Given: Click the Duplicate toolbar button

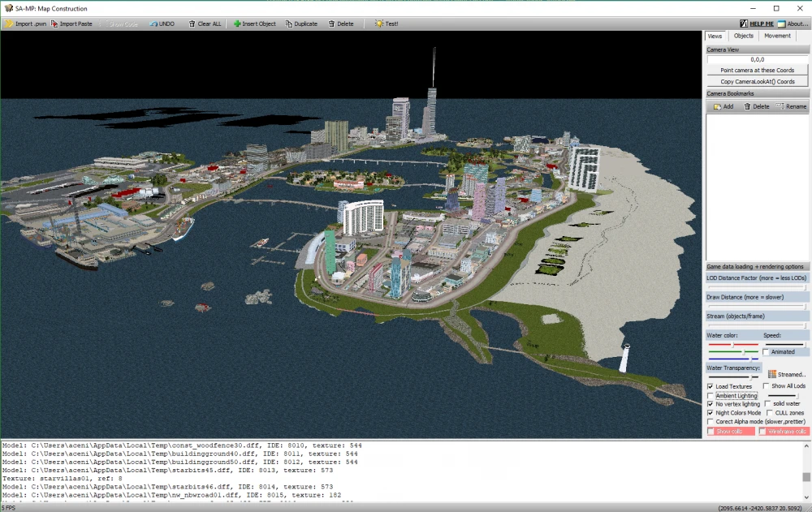Looking at the screenshot, I should click(301, 24).
